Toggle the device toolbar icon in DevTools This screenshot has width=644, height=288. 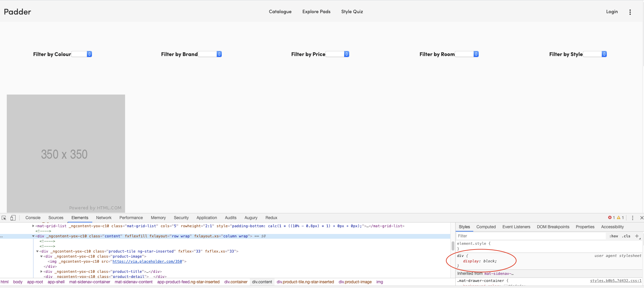coord(13,218)
